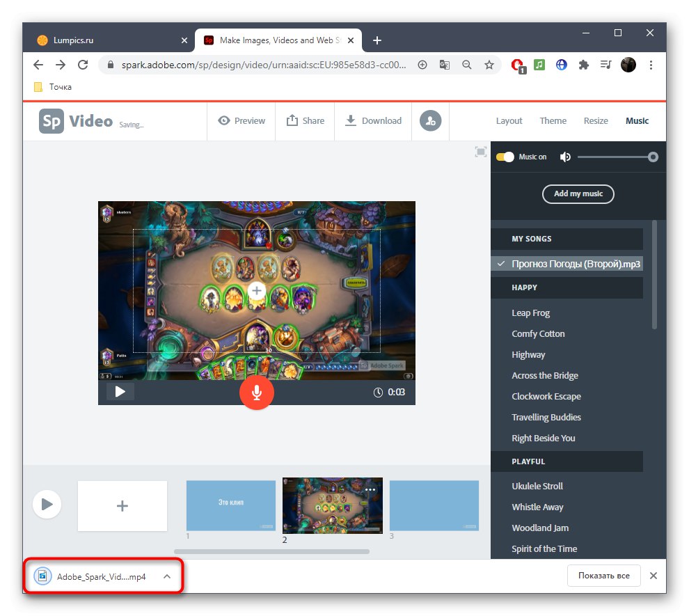Screen dimensions: 689x616
Task: Click Показать все downloads button
Action: pos(604,576)
